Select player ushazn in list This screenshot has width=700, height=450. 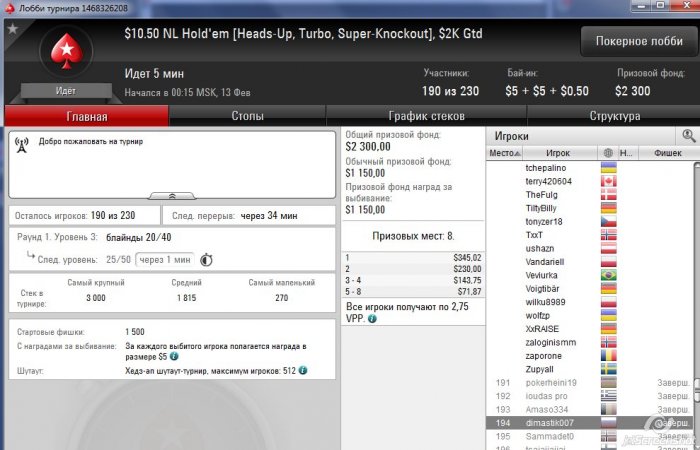[x=590, y=249]
